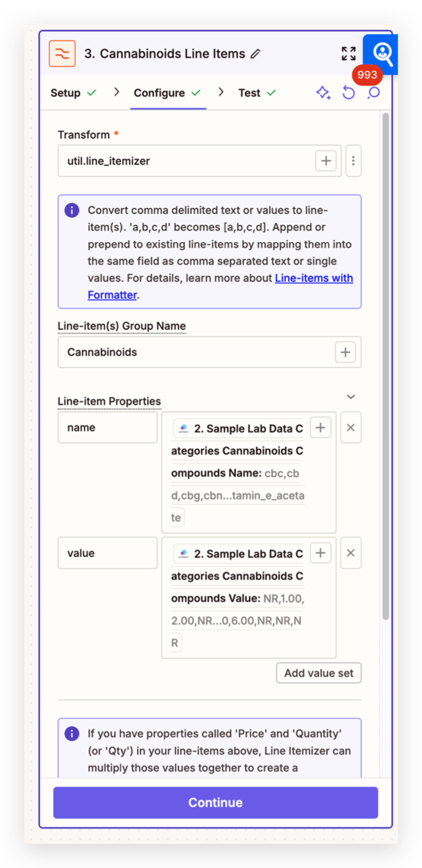Screen dimensions: 422x868
Task: Click the step title '3. Cannabinoids Line Items'
Action: [164, 54]
